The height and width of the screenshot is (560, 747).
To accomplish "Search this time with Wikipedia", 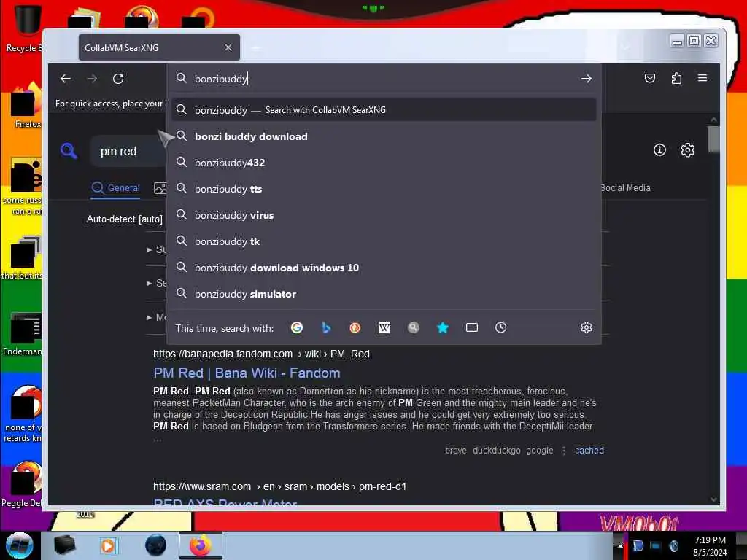I will pos(384,327).
